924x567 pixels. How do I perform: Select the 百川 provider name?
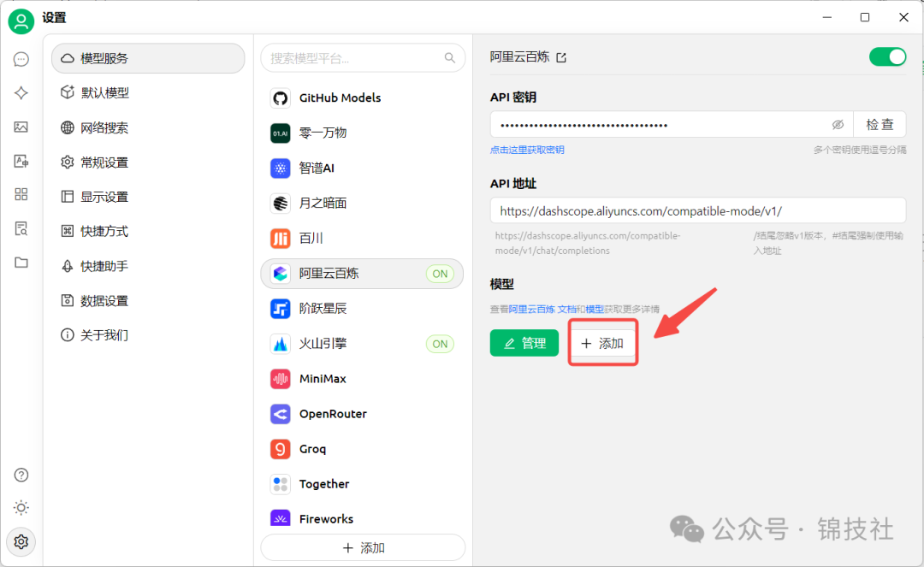click(x=311, y=239)
